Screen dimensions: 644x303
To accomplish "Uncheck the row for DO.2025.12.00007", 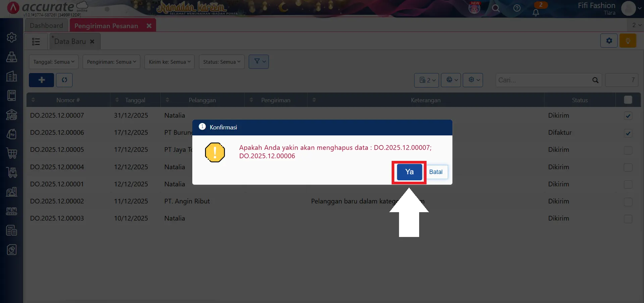I will (x=628, y=116).
